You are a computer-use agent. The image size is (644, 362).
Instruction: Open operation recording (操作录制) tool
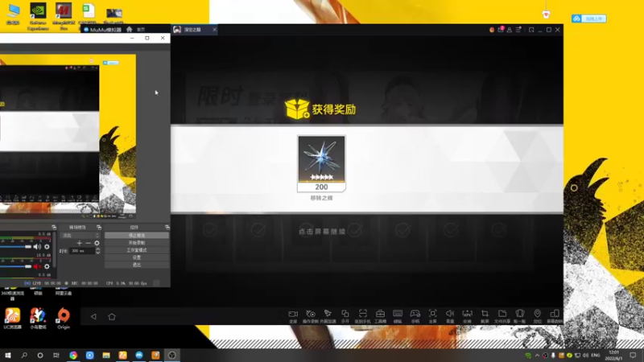click(x=311, y=314)
